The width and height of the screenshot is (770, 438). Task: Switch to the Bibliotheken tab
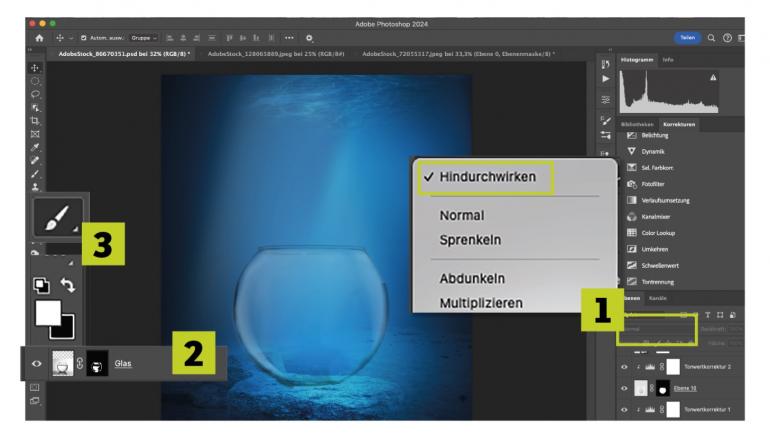coord(637,125)
